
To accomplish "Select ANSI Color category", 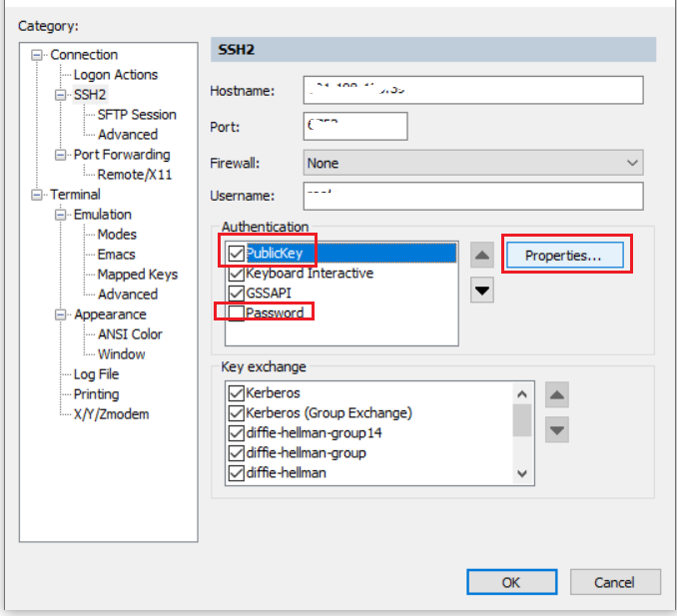I will point(130,334).
